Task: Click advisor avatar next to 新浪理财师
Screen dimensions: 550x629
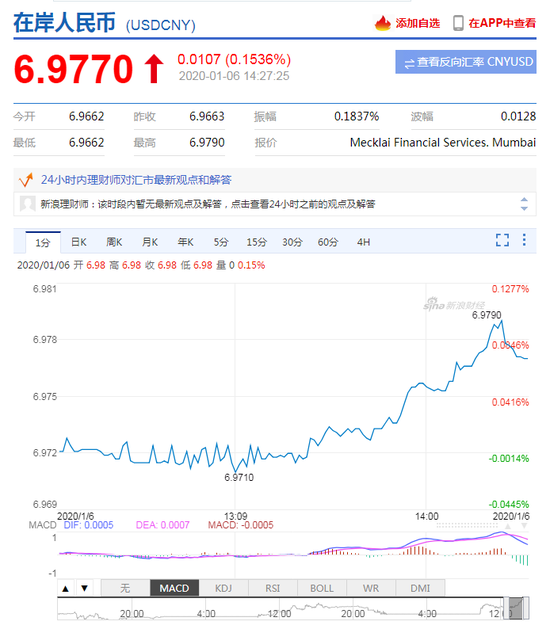Action: [27, 204]
